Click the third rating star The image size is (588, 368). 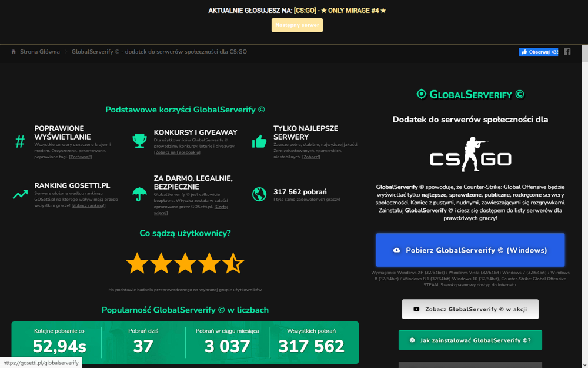(x=185, y=263)
